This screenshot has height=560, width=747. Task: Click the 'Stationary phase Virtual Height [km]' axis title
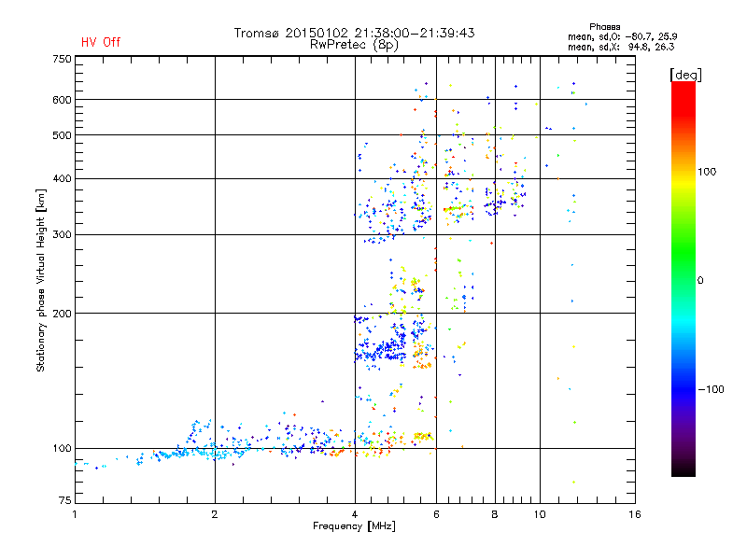click(41, 281)
